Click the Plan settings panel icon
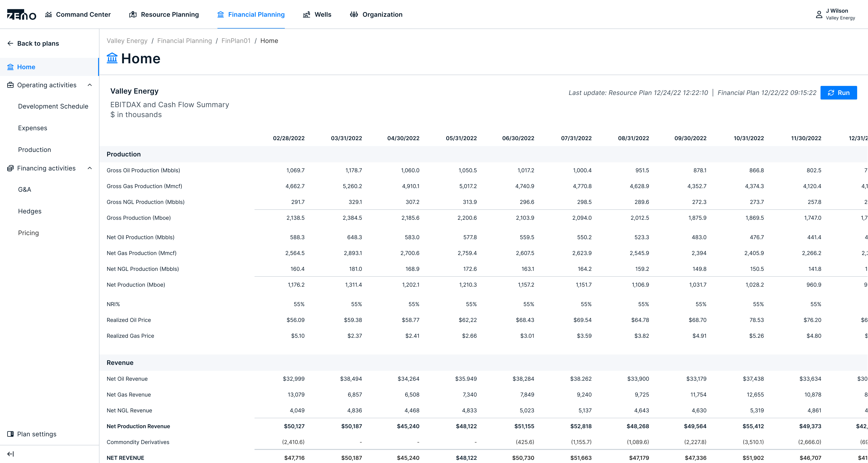This screenshot has width=868, height=463. (x=10, y=434)
